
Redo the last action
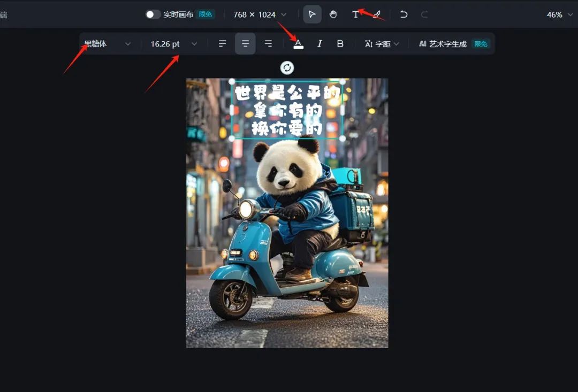(424, 14)
